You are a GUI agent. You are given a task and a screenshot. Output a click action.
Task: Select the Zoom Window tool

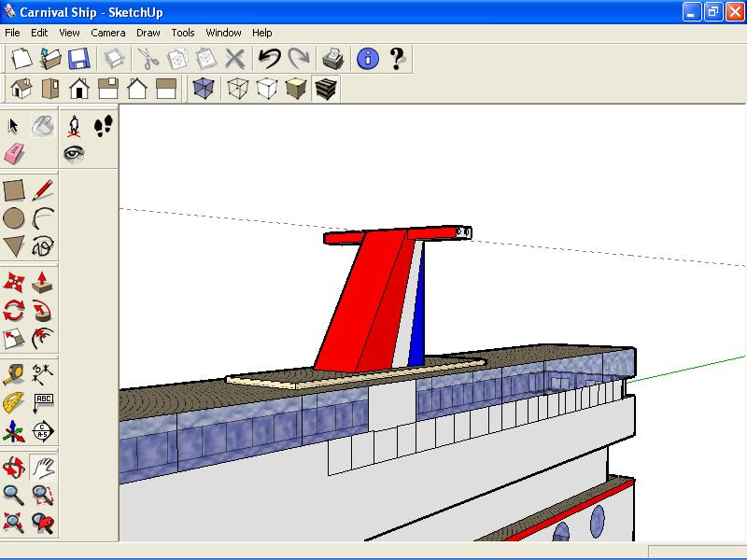(x=43, y=496)
